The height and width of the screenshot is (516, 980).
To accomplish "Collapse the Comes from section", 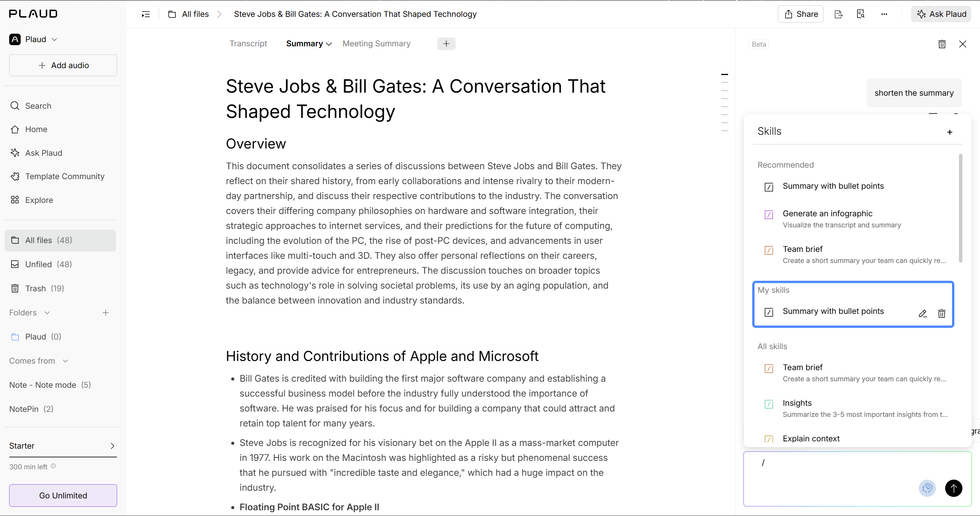I will pos(65,361).
